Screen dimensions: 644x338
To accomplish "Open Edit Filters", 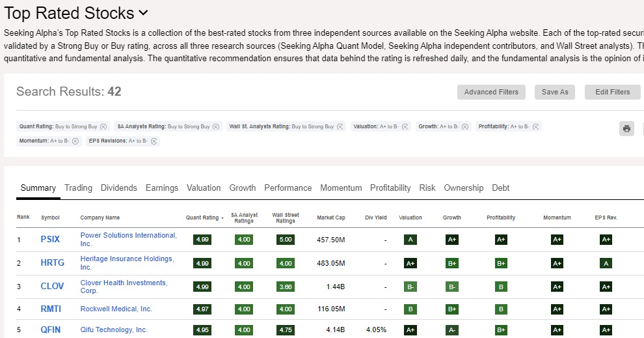I will [x=612, y=92].
